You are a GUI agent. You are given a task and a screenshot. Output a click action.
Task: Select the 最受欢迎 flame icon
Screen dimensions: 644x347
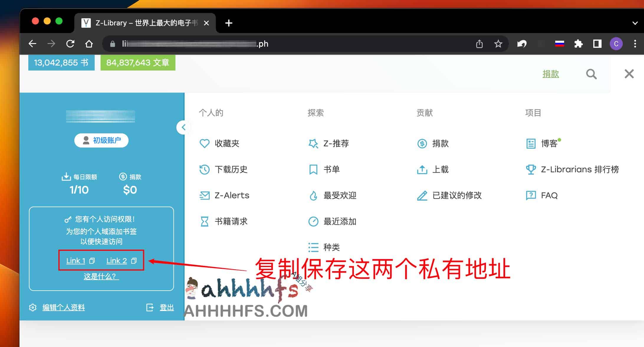pyautogui.click(x=313, y=195)
